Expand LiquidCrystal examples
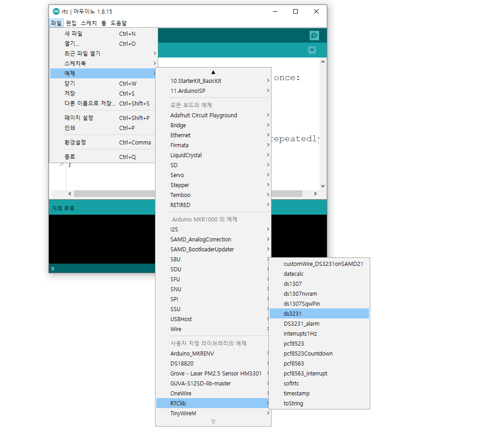Image resolution: width=504 pixels, height=428 pixels. pyautogui.click(x=213, y=155)
